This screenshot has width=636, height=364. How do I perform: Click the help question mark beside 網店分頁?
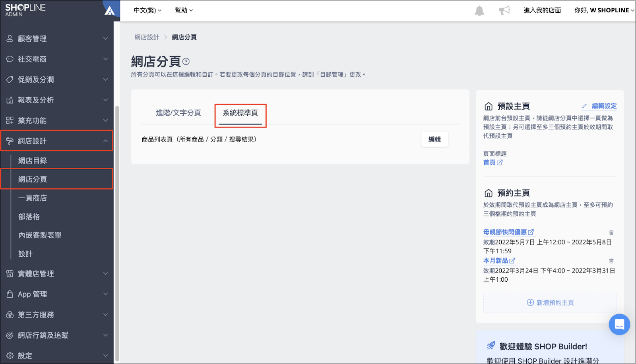[x=186, y=62]
